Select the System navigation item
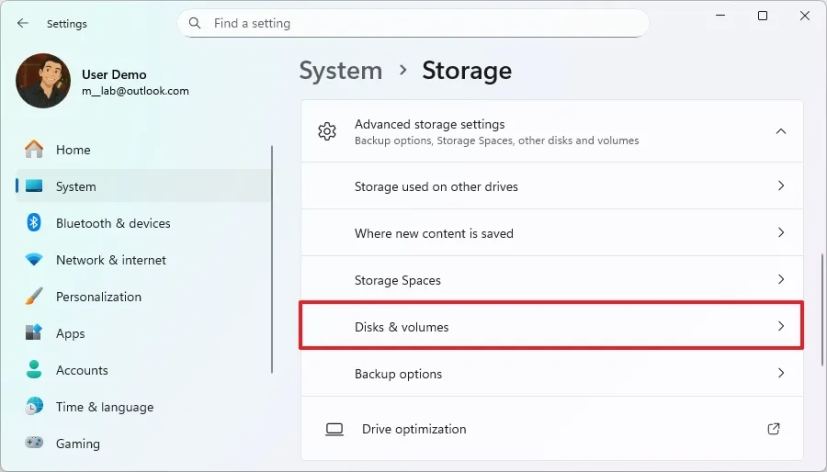The width and height of the screenshot is (827, 472). [x=76, y=186]
